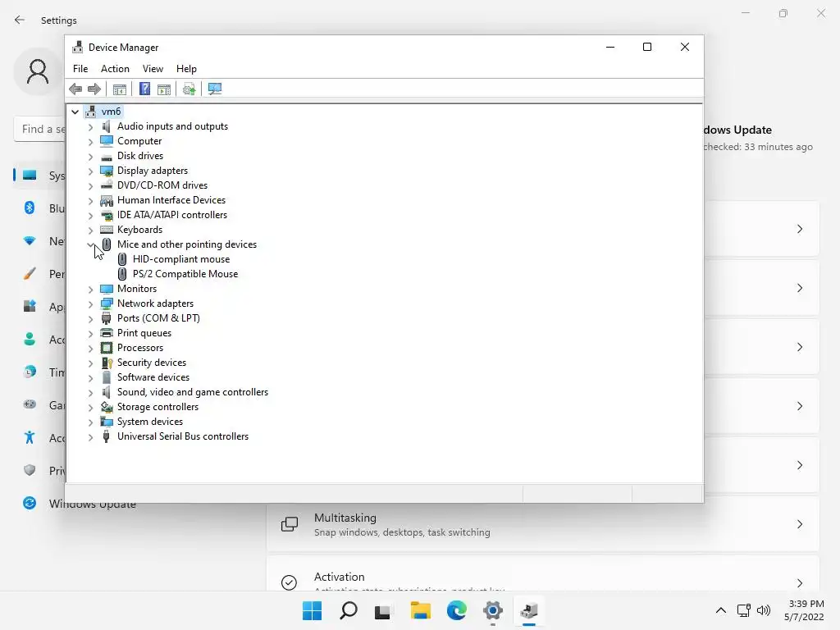Select the DVD/CD-ROM drives icon

click(x=107, y=185)
